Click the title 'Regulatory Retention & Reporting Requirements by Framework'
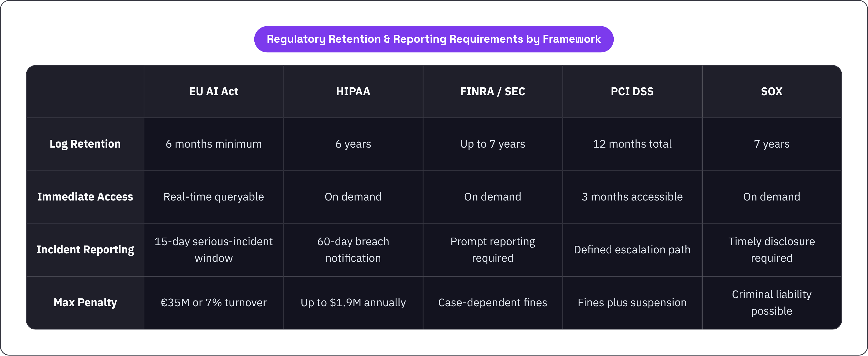Image resolution: width=868 pixels, height=356 pixels. pos(434,39)
